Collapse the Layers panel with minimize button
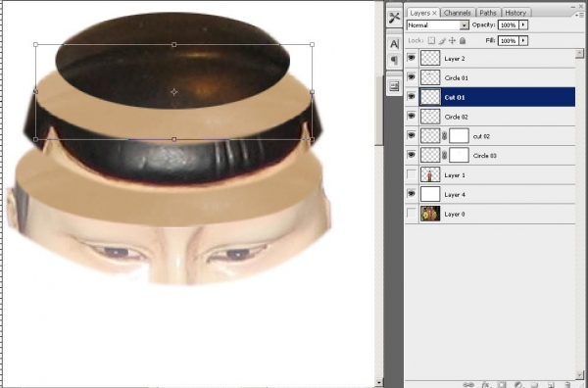588x388 pixels. point(573,7)
